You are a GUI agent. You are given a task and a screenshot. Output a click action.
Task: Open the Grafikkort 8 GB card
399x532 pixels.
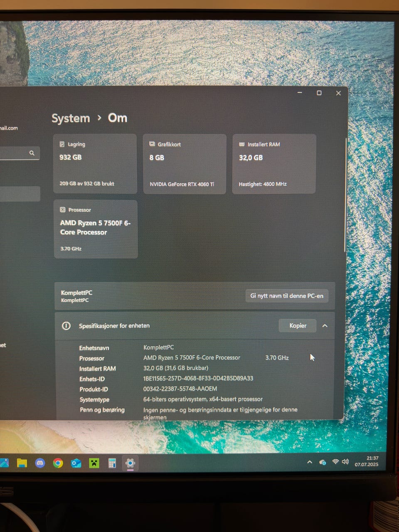coord(185,164)
